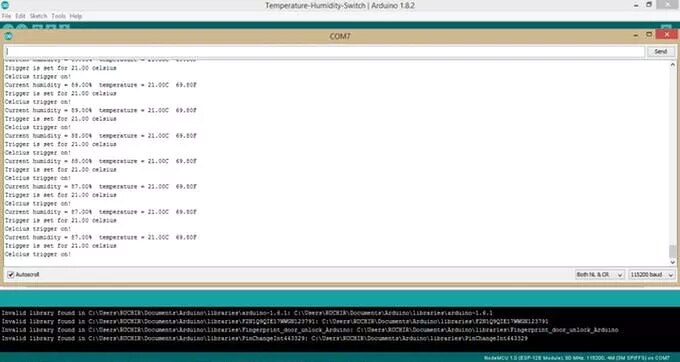
Task: Click the Arduino logo in main title bar
Action: (5, 5)
